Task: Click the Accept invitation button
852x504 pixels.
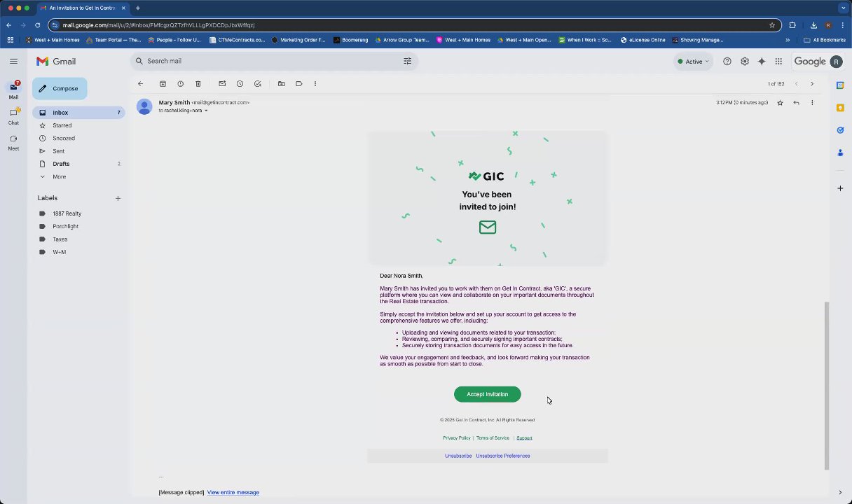Action: point(487,394)
